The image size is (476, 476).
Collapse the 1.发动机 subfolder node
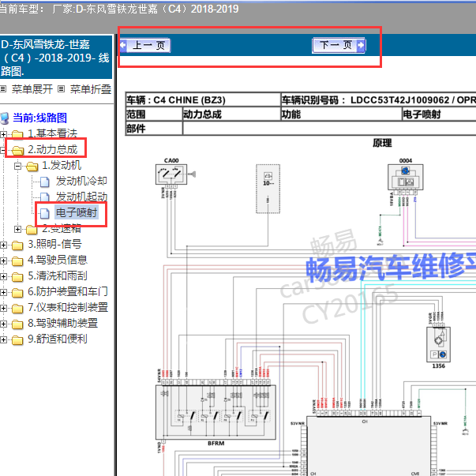[x=17, y=166]
